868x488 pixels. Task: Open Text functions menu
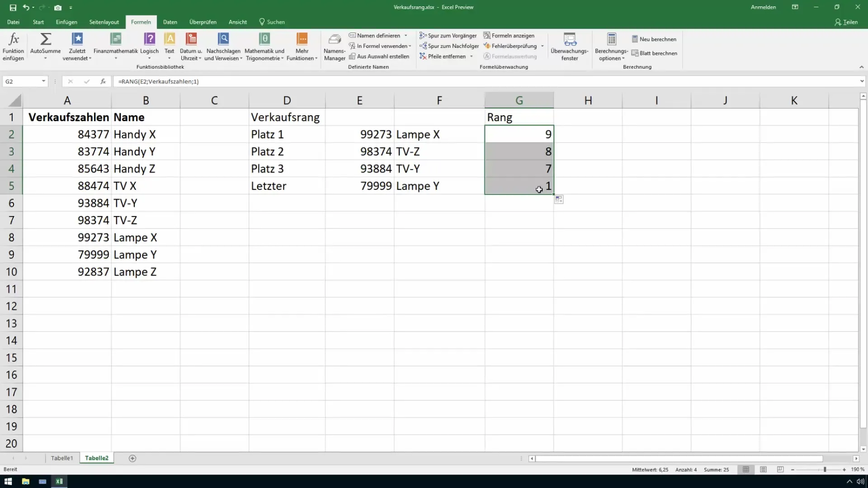pos(170,47)
